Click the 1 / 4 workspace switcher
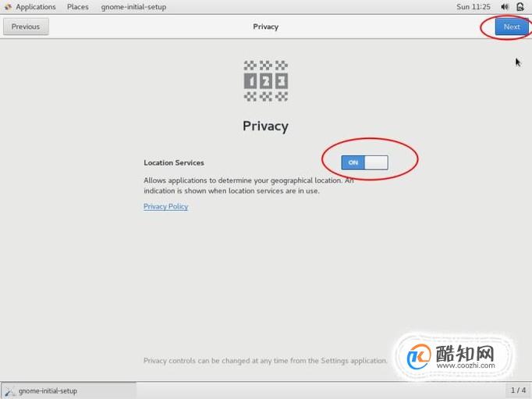The image size is (532, 399). click(x=518, y=390)
